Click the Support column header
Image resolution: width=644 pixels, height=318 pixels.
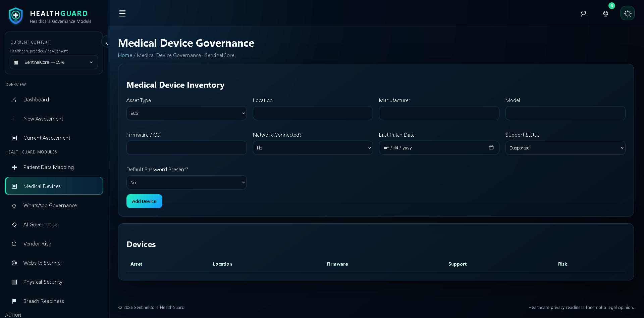(458, 264)
